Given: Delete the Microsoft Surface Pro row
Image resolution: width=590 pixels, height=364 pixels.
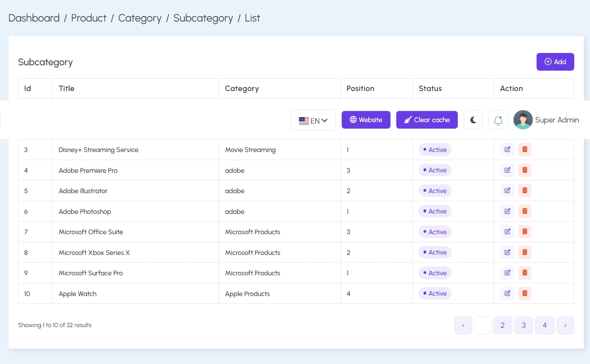Looking at the screenshot, I should 525,273.
